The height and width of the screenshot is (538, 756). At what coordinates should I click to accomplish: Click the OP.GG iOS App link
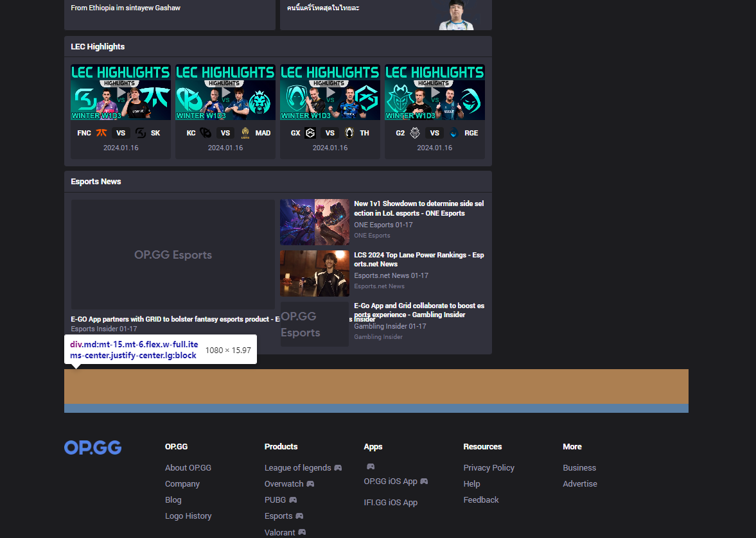391,481
